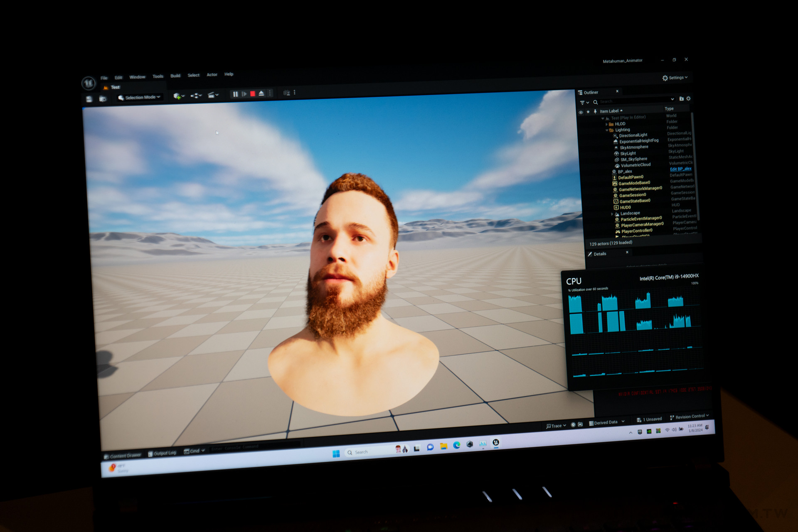Image resolution: width=798 pixels, height=532 pixels.
Task: Select the VolumetricCloud actor
Action: [635, 165]
